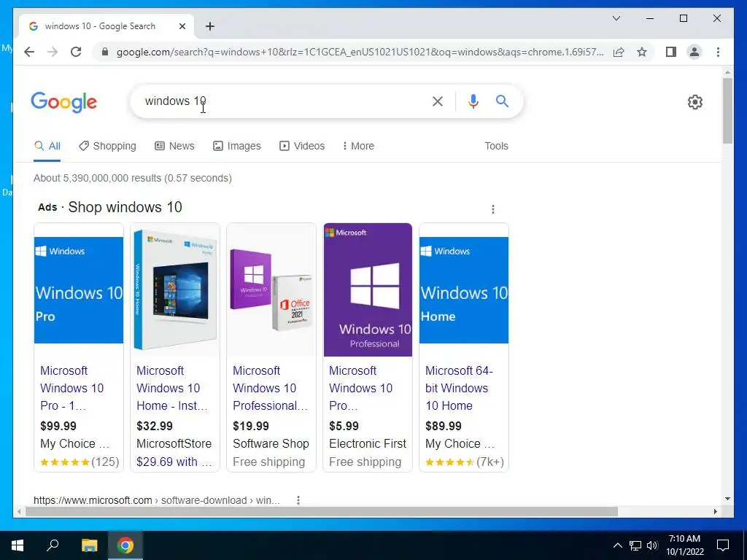
Task: Go back to the previous page
Action: click(29, 52)
